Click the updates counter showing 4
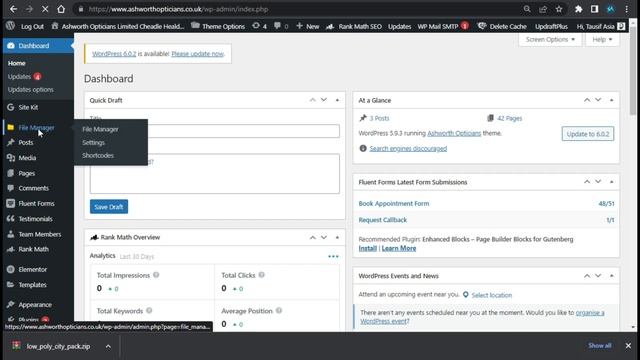This screenshot has height=360, width=640. click(259, 26)
